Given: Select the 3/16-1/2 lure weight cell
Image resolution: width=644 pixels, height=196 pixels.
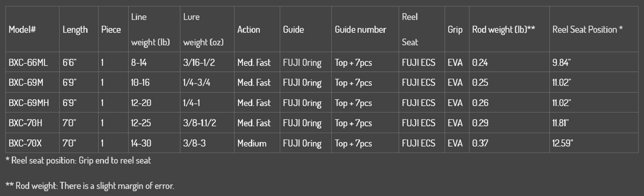Looking at the screenshot, I should pyautogui.click(x=199, y=62).
